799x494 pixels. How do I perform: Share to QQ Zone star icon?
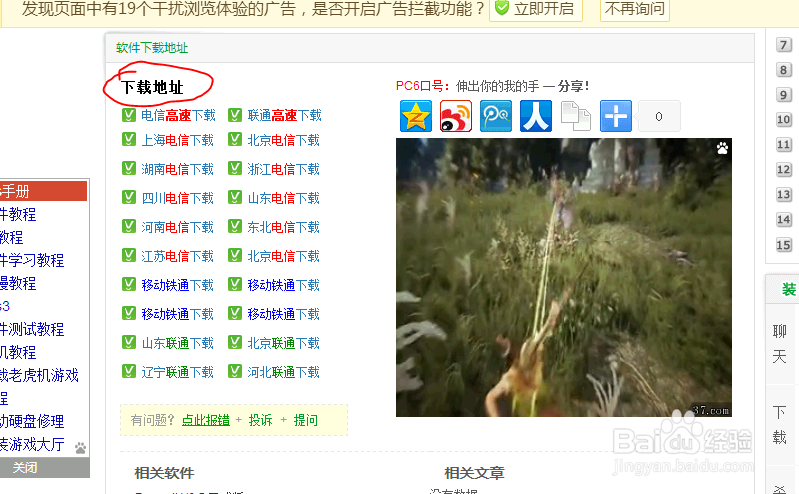[x=416, y=116]
